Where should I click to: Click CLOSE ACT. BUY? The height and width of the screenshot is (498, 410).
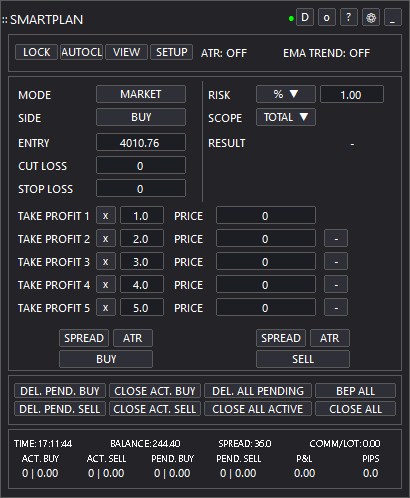click(x=155, y=391)
